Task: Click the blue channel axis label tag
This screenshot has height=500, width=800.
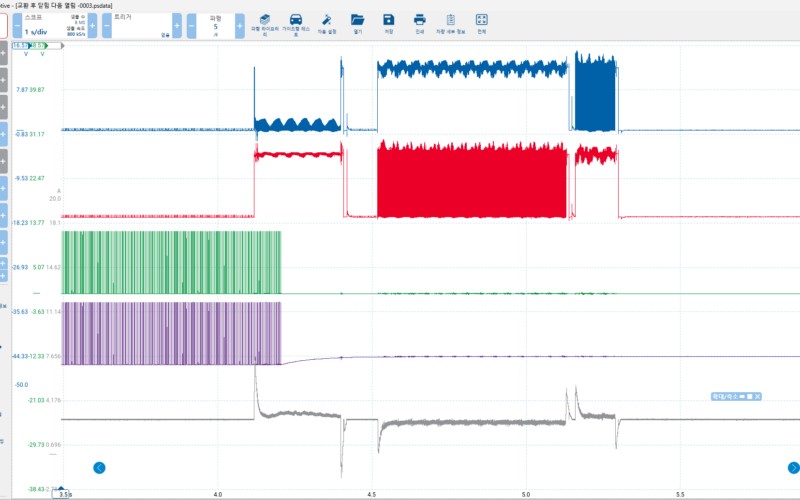Action: (19, 45)
